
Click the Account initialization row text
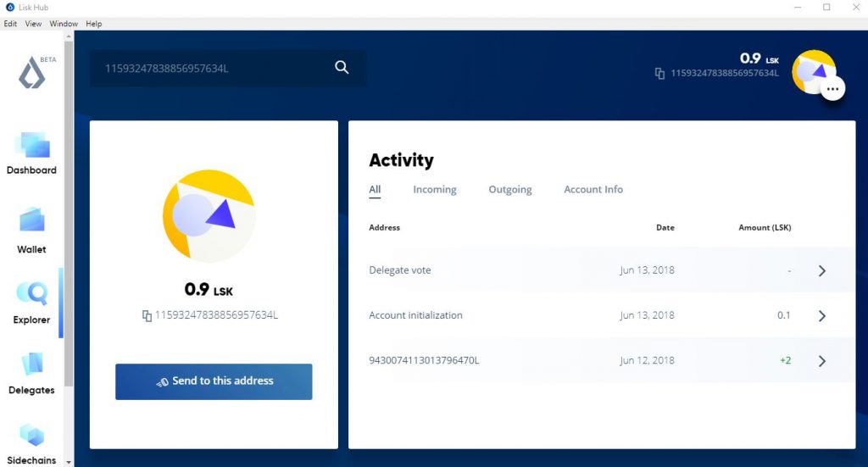[415, 315]
